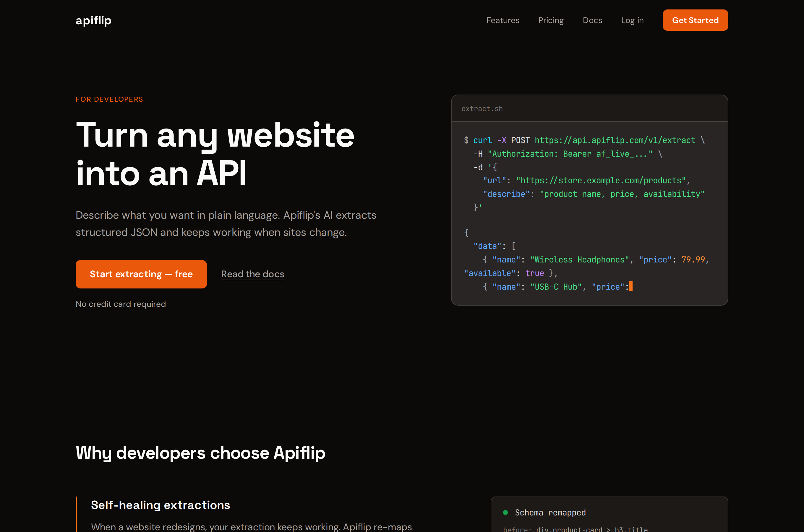This screenshot has height=532, width=804.
Task: Click the 'Schema remapped' label
Action: point(550,512)
